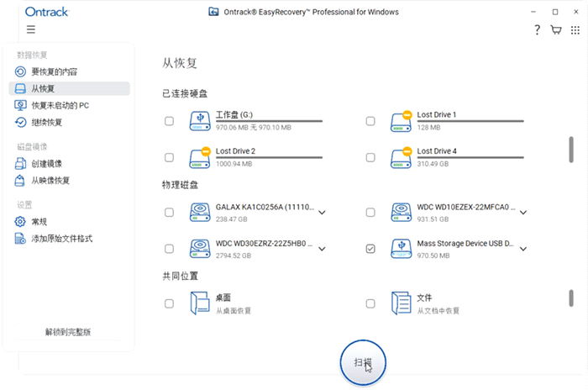
Task: Click the 恢复未启动的 PC monitor icon
Action: click(20, 105)
